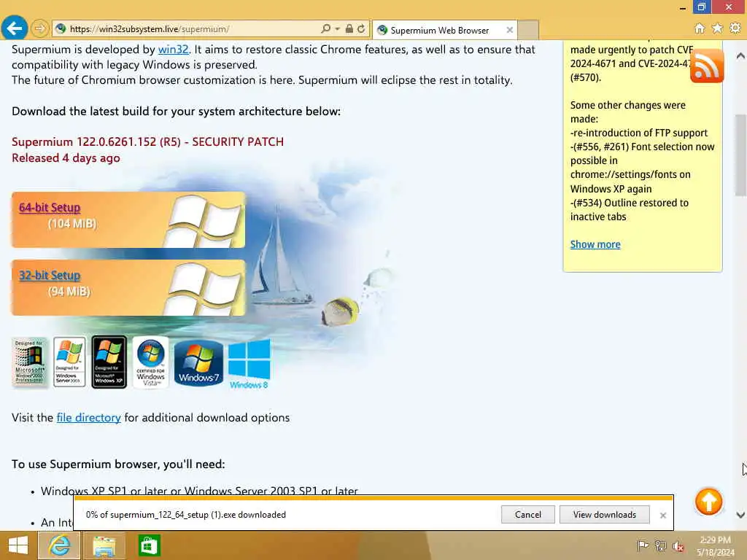This screenshot has height=560, width=747.
Task: Open a new blank tab
Action: click(528, 30)
